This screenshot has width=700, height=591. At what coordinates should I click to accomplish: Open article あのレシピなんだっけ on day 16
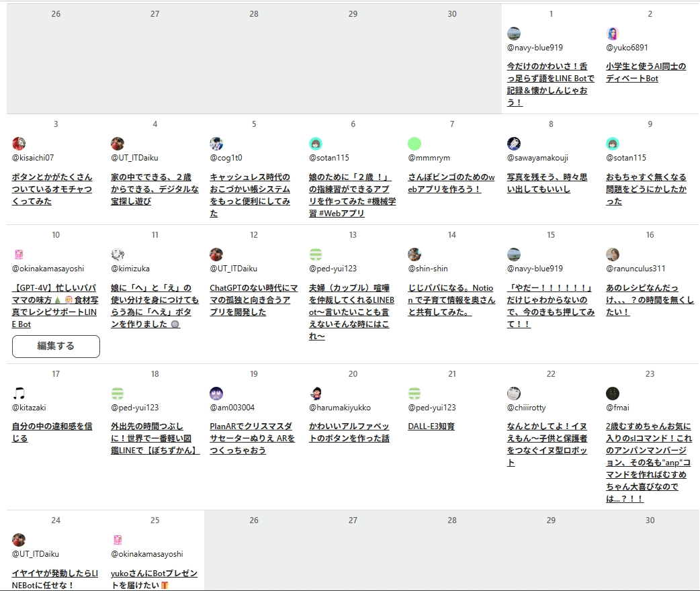(x=650, y=300)
